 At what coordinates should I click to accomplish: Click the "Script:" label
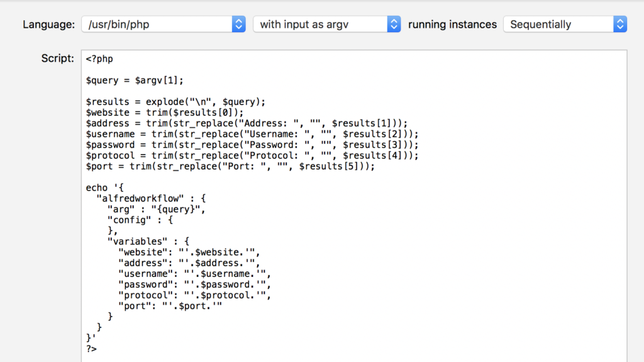[57, 58]
